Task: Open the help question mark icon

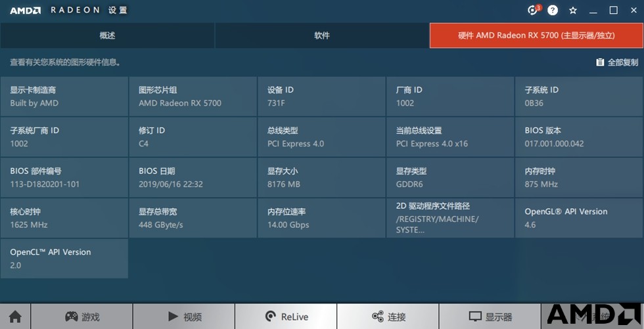Action: pyautogui.click(x=553, y=11)
